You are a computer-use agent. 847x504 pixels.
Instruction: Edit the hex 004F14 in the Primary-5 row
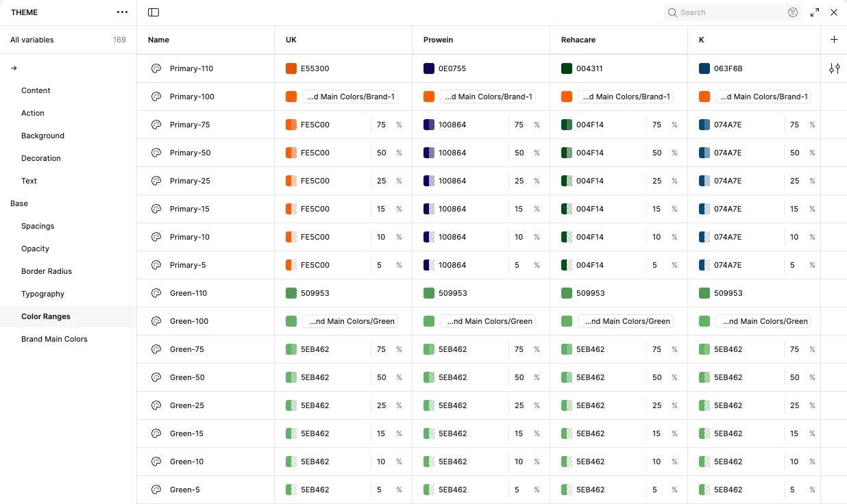point(590,265)
